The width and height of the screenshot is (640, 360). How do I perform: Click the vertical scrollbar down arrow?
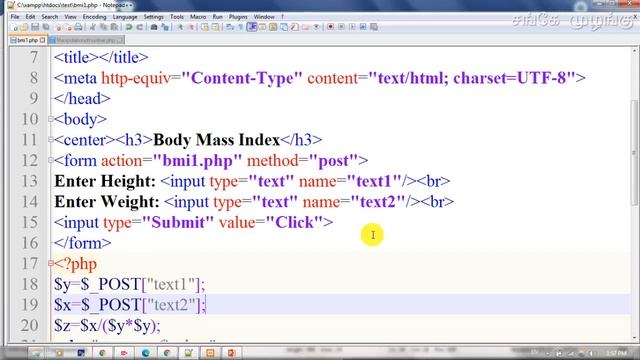635,338
